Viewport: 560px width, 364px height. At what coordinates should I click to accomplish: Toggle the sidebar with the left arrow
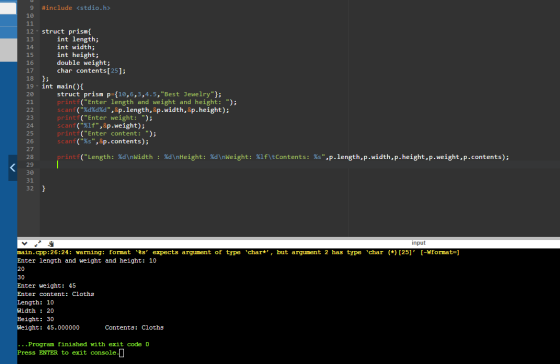click(x=12, y=168)
